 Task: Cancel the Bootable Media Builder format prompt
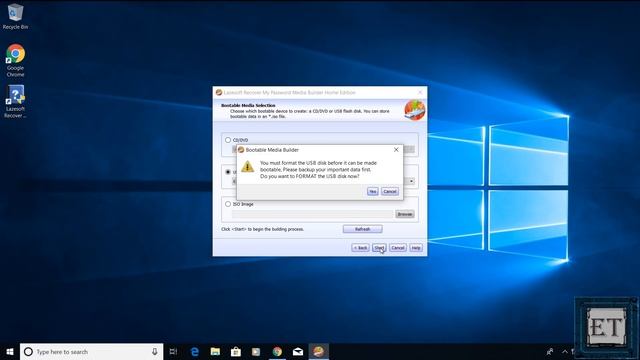tap(390, 191)
